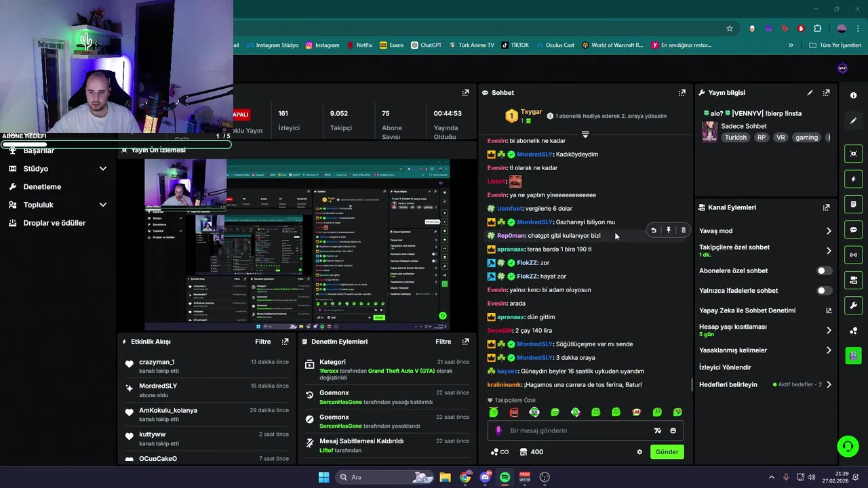Screen dimensions: 868x488
Task: Click username MordredSLY in Etkinlik Akışı
Action: click(x=158, y=386)
